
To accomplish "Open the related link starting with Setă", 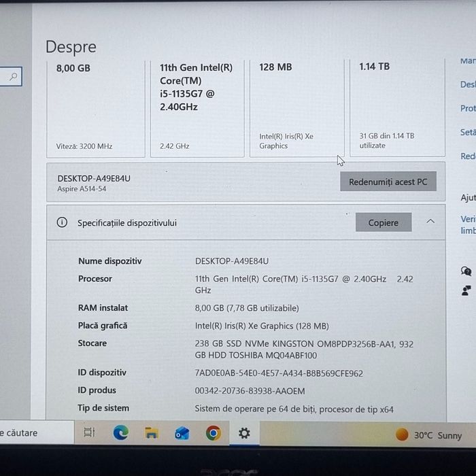I will 468,133.
